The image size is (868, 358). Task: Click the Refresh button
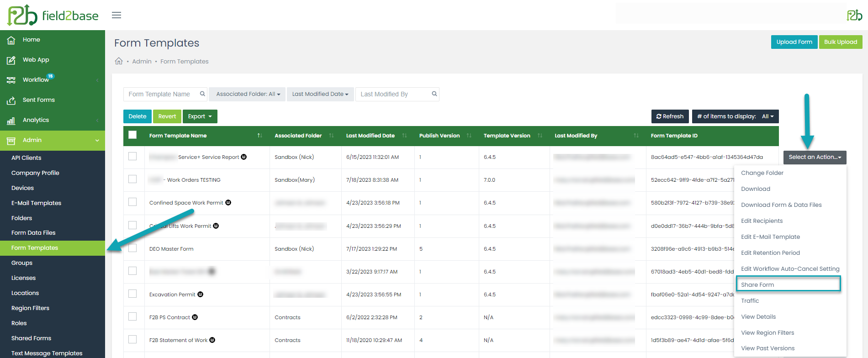point(670,116)
